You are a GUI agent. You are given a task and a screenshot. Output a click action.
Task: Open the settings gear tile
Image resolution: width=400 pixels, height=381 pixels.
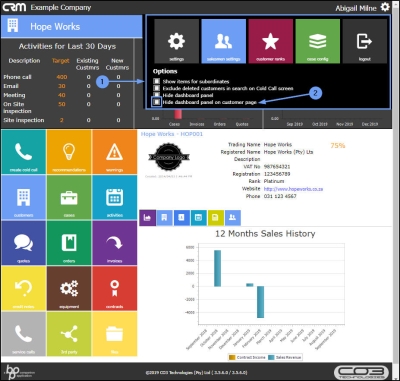click(177, 41)
